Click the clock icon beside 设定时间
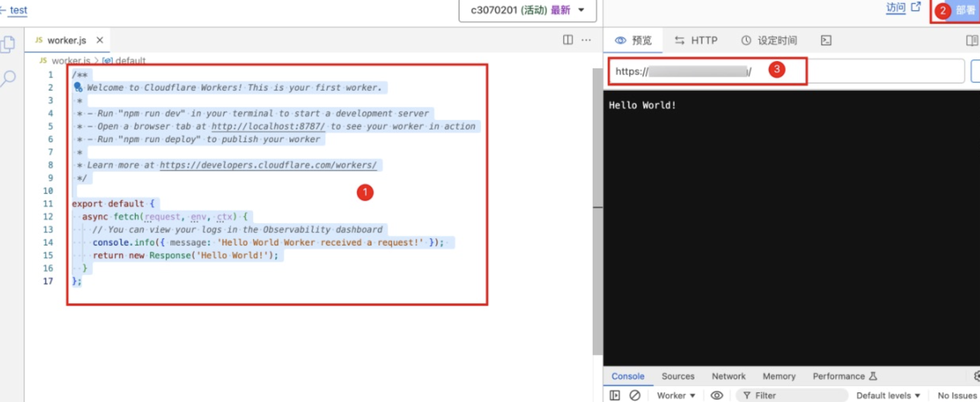 pyautogui.click(x=746, y=40)
